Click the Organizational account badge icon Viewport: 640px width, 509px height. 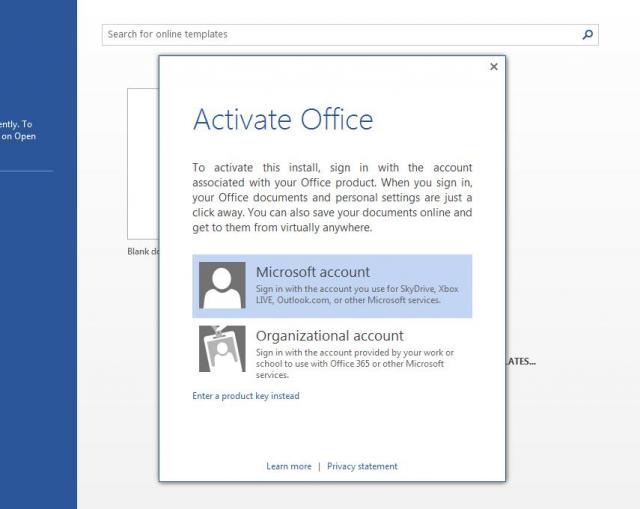point(222,349)
